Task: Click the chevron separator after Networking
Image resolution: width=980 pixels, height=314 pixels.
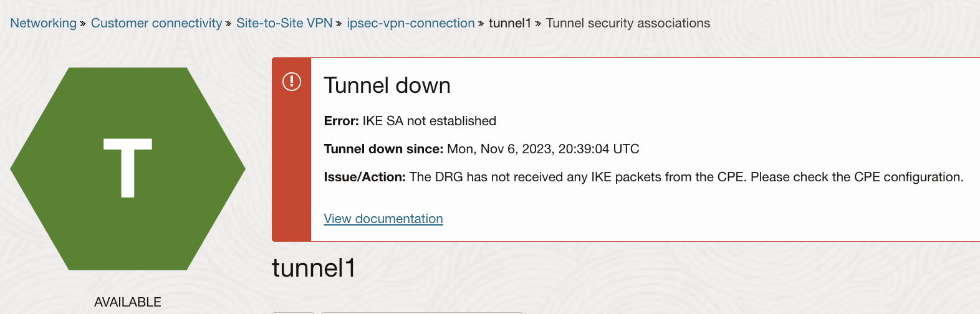Action: [83, 24]
